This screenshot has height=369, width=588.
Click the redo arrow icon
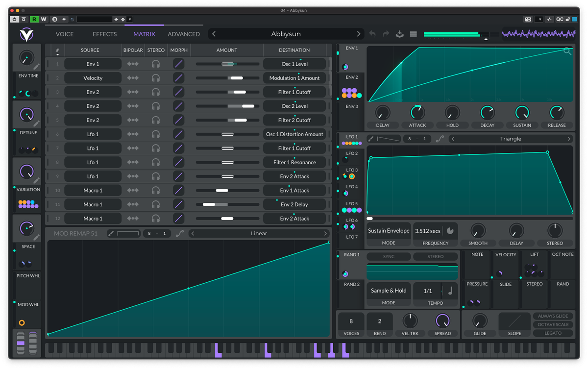point(386,34)
